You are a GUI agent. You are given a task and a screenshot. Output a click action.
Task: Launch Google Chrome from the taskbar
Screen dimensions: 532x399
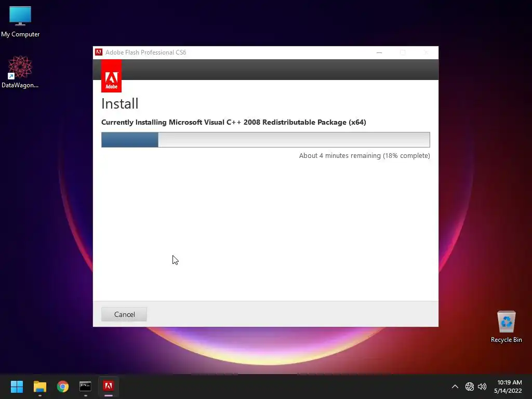(63, 387)
